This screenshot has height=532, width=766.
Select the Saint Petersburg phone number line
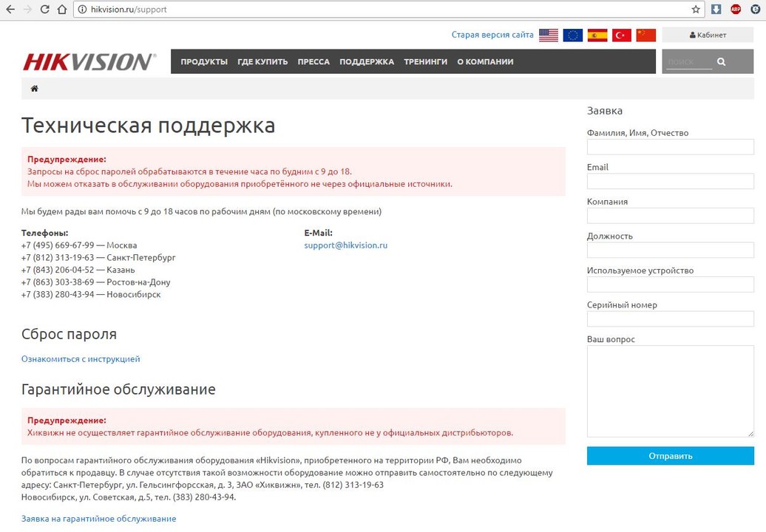click(x=98, y=257)
